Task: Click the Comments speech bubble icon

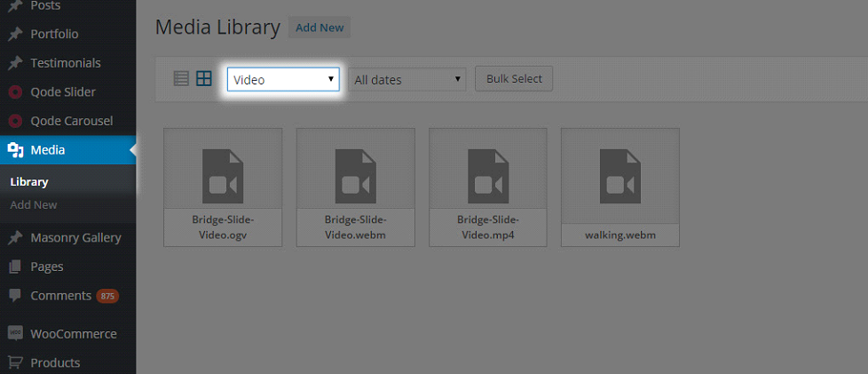Action: (x=15, y=296)
